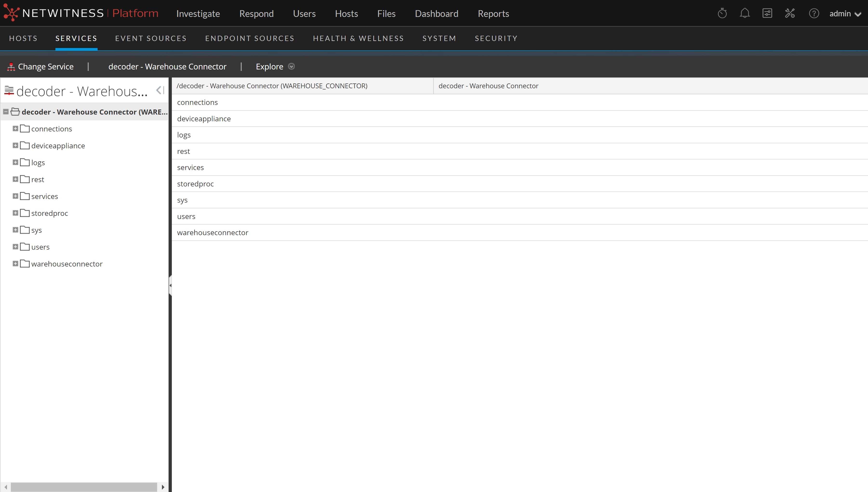This screenshot has width=868, height=492.
Task: Open the jobs stopwatch icon
Action: [722, 14]
